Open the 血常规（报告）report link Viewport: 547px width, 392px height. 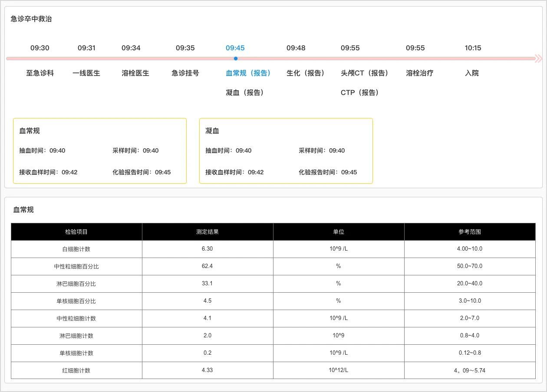coord(247,73)
